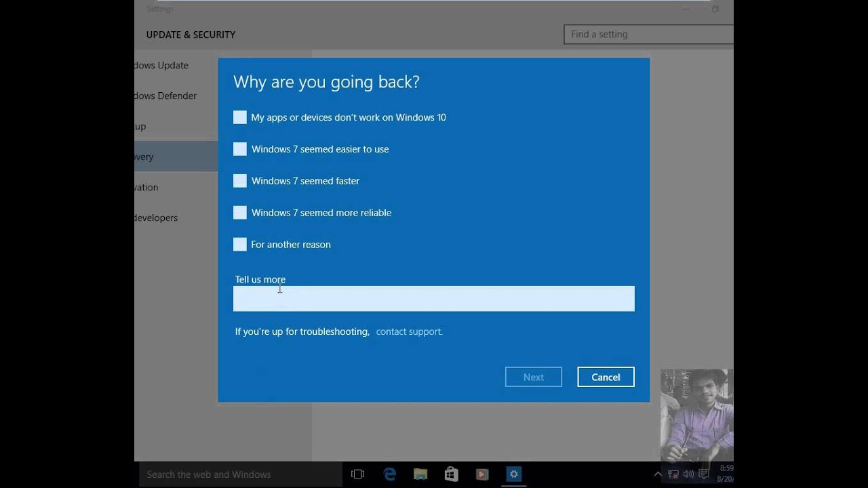The image size is (868, 488).
Task: Open the Backup item in Settings sidebar
Action: [140, 126]
